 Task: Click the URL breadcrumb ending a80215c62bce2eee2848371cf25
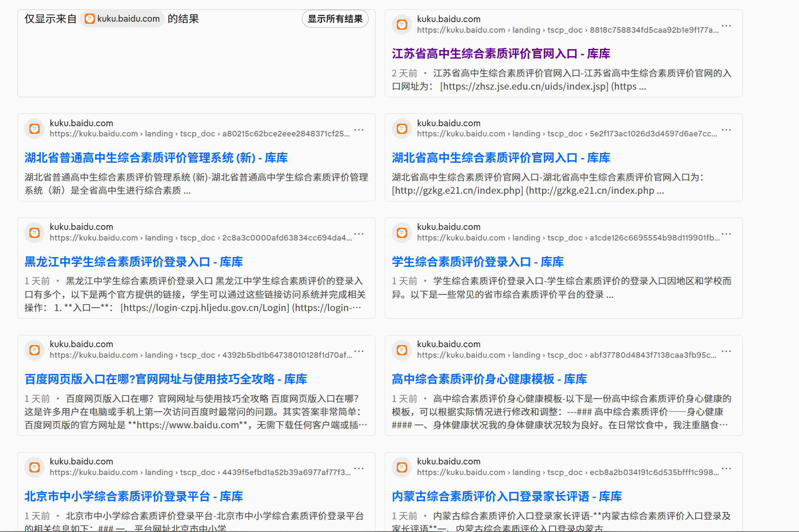tap(200, 134)
